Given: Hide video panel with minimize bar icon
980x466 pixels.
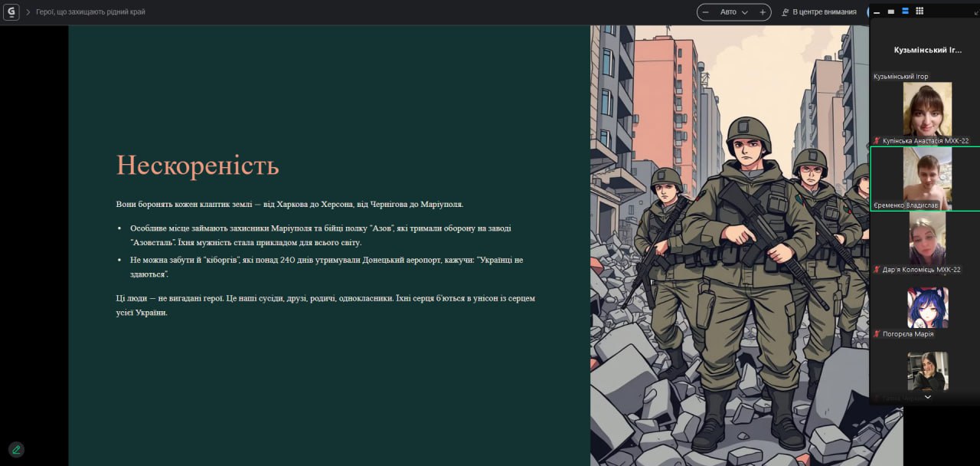Looking at the screenshot, I should [x=877, y=11].
